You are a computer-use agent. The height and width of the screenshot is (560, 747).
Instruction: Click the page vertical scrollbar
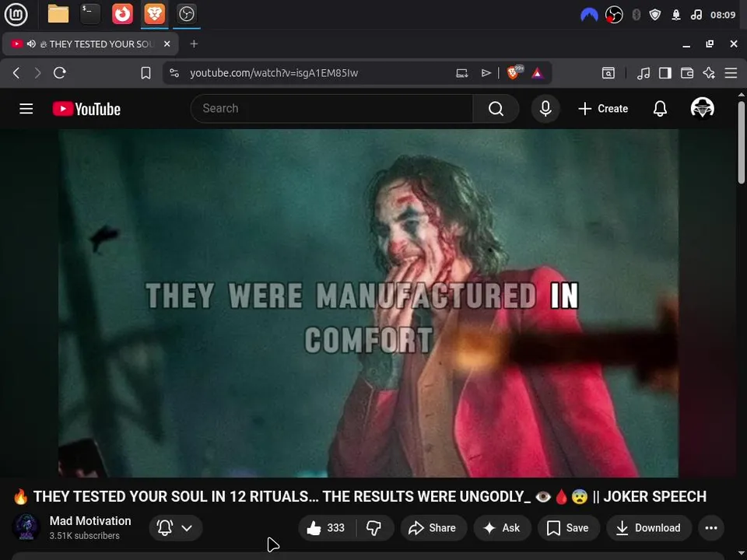tap(742, 142)
